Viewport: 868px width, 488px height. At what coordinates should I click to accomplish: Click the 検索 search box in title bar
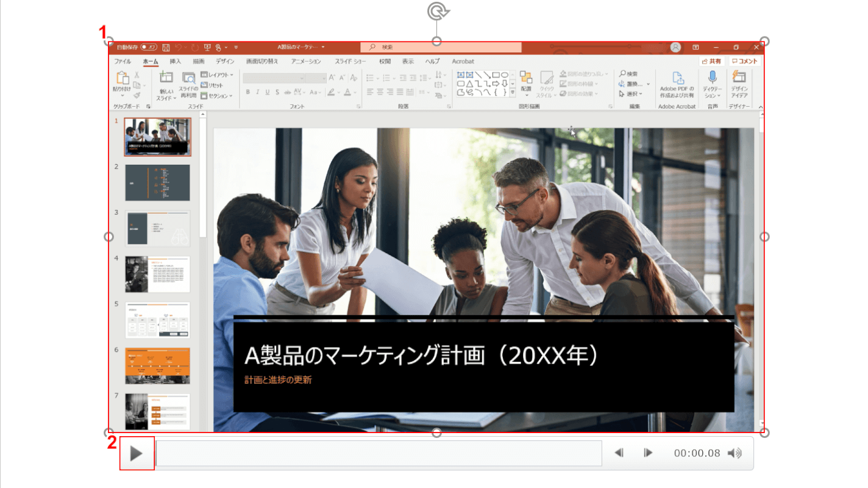pyautogui.click(x=441, y=47)
